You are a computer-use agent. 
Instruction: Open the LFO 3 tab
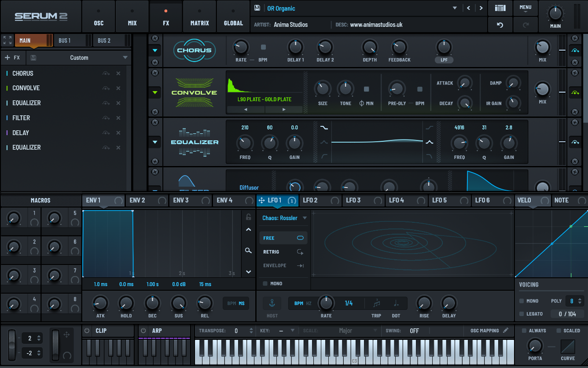tap(363, 200)
